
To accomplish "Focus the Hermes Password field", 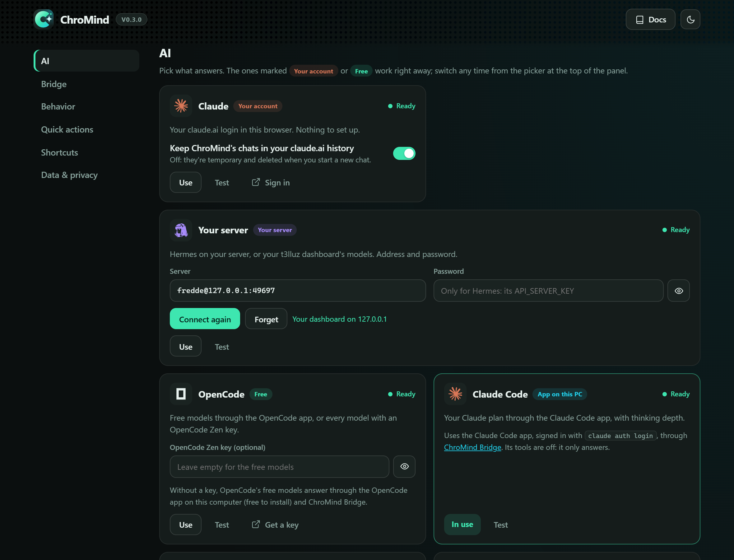I will [548, 290].
